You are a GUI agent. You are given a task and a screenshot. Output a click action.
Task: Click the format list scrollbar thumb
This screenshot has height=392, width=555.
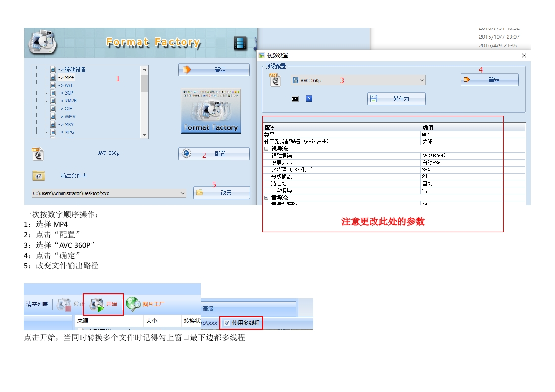click(144, 83)
